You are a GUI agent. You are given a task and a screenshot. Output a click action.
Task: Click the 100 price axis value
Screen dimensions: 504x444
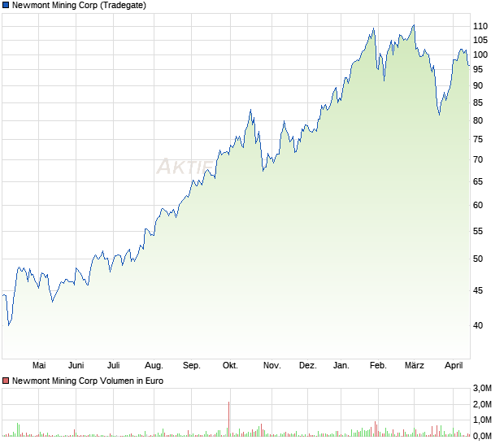(480, 54)
